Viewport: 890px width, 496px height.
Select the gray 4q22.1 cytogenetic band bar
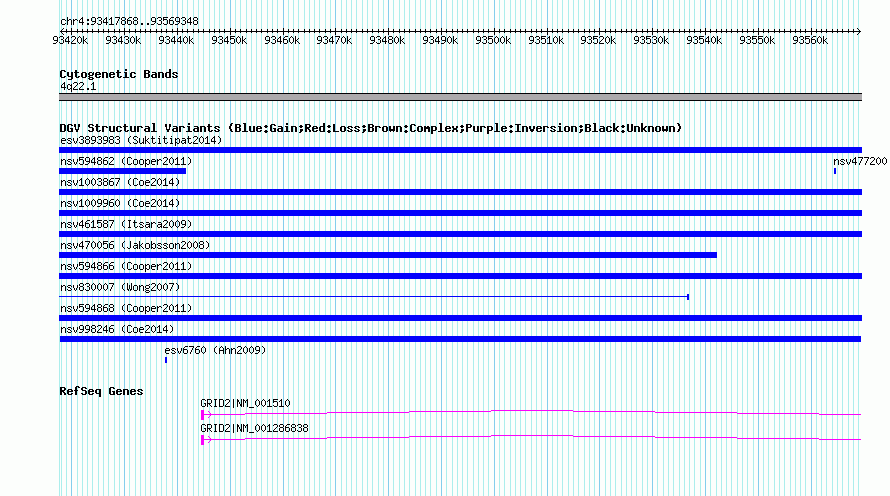[x=460, y=97]
